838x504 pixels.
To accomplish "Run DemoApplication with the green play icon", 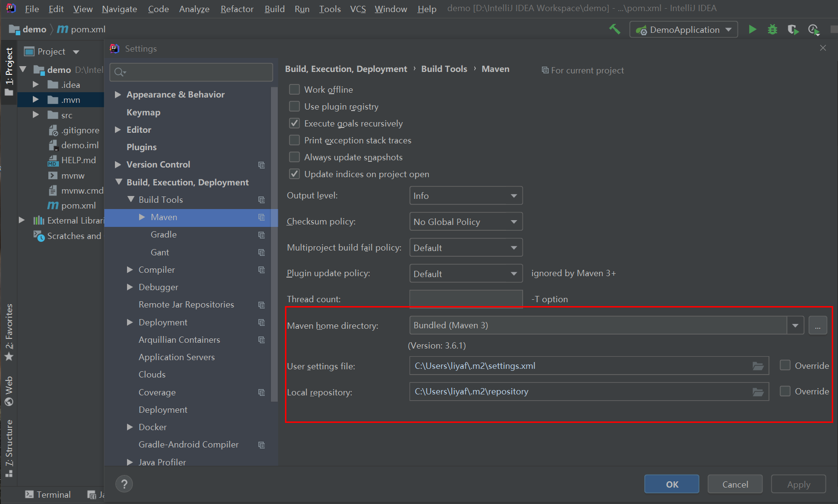I will (752, 29).
